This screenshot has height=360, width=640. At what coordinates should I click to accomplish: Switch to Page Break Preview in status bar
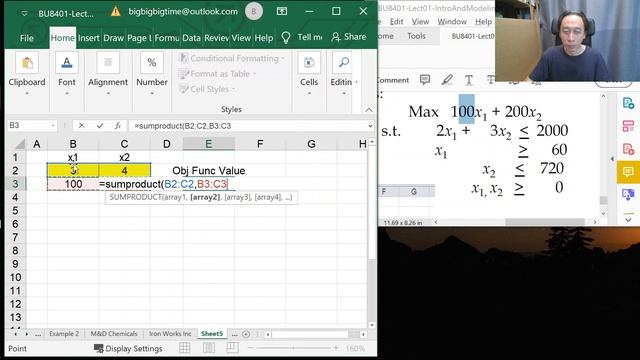(232, 348)
